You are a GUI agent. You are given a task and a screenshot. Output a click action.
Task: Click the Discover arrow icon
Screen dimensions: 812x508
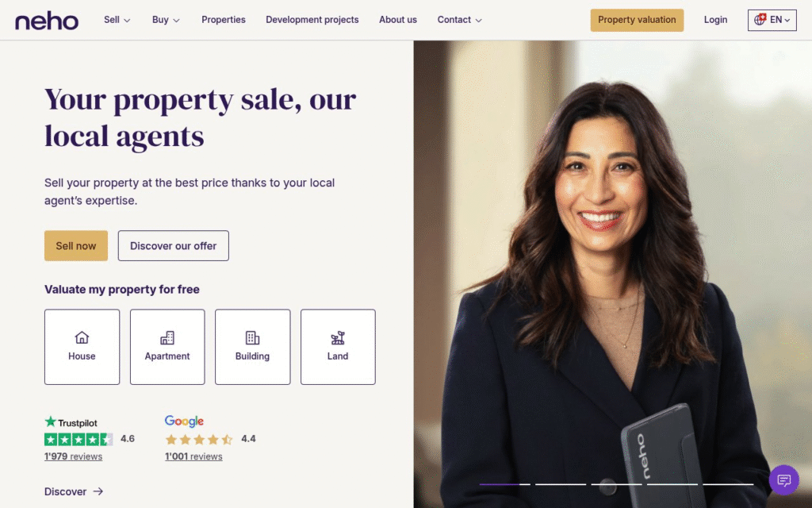[x=98, y=491]
